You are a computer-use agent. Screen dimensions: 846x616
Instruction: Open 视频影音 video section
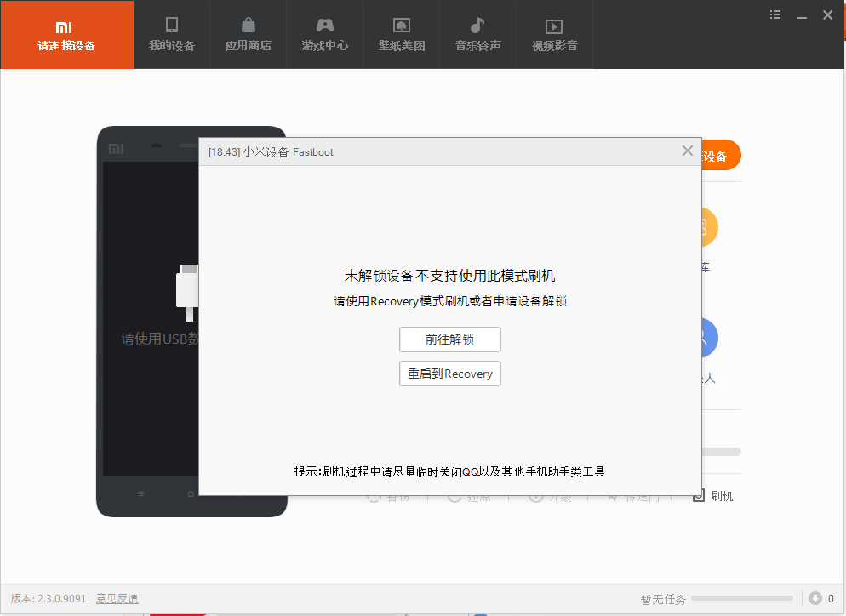[x=554, y=35]
